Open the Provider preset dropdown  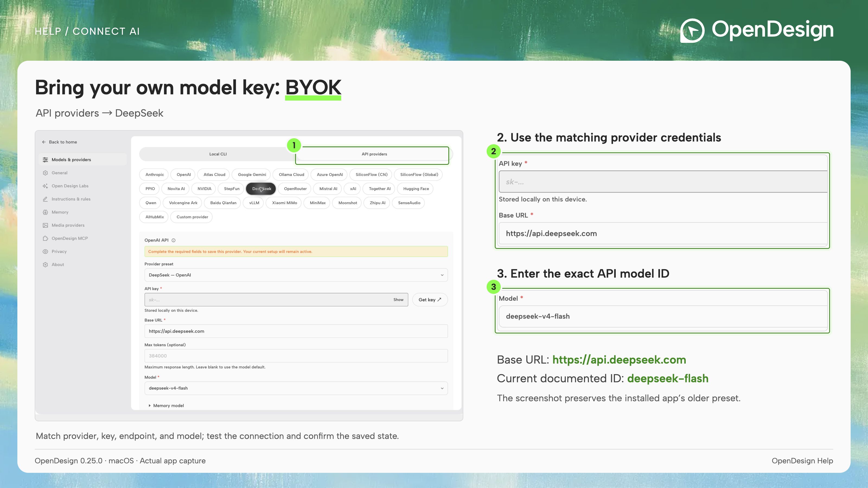pyautogui.click(x=296, y=275)
